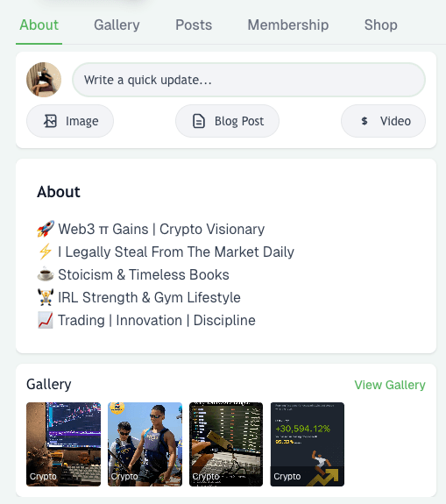The width and height of the screenshot is (446, 504).
Task: Click the weightlifter emoji
Action: [x=46, y=297]
